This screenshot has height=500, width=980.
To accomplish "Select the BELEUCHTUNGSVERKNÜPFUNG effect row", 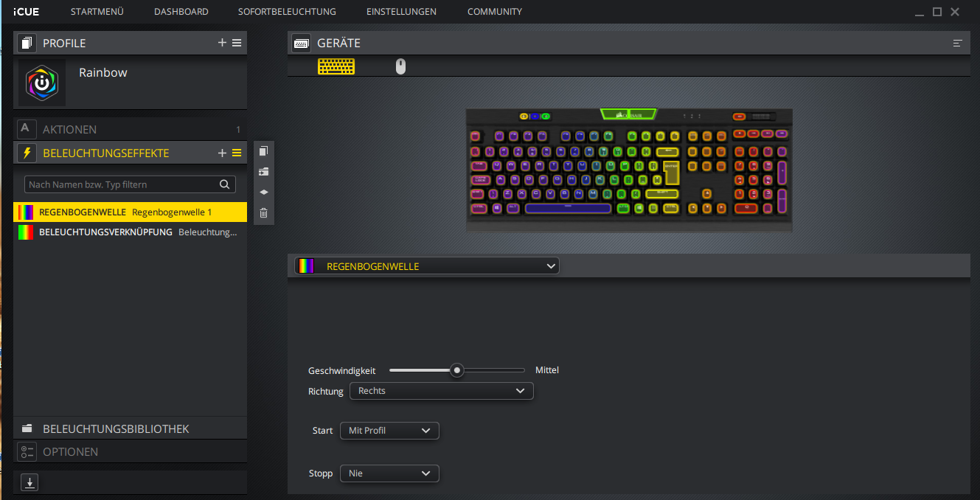I will click(130, 232).
